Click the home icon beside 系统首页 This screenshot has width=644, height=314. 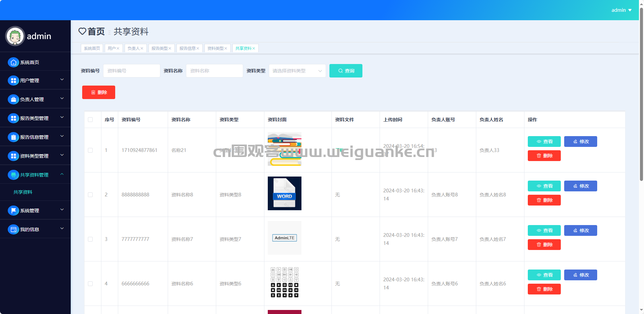point(13,62)
